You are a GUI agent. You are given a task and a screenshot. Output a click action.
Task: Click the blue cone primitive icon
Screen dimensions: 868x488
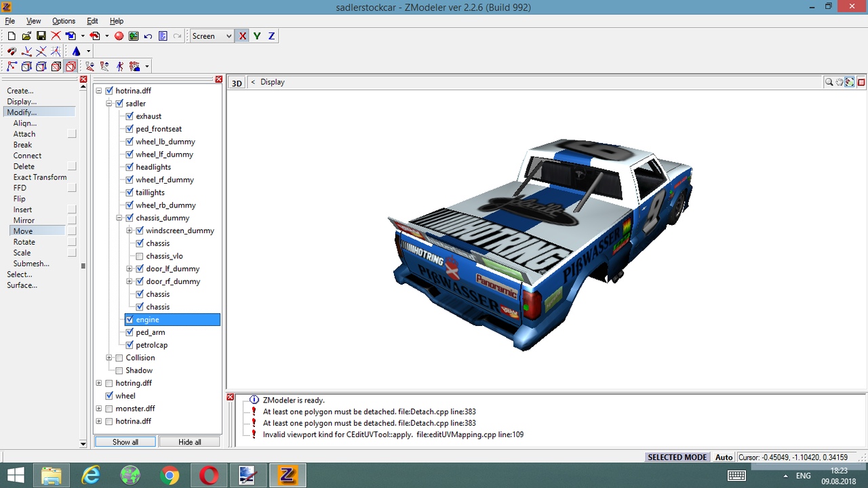pos(76,52)
